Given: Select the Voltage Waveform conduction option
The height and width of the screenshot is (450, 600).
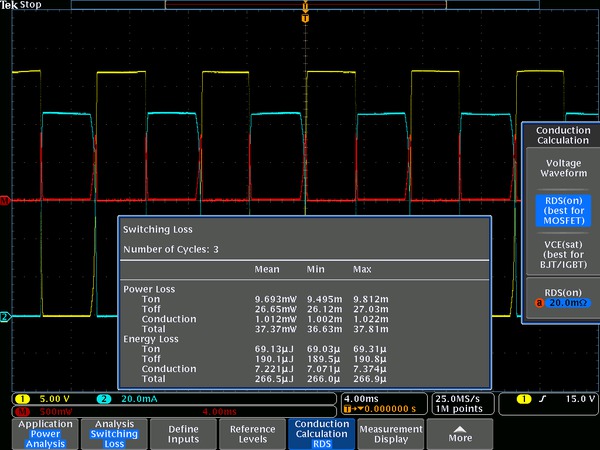Looking at the screenshot, I should 561,166.
